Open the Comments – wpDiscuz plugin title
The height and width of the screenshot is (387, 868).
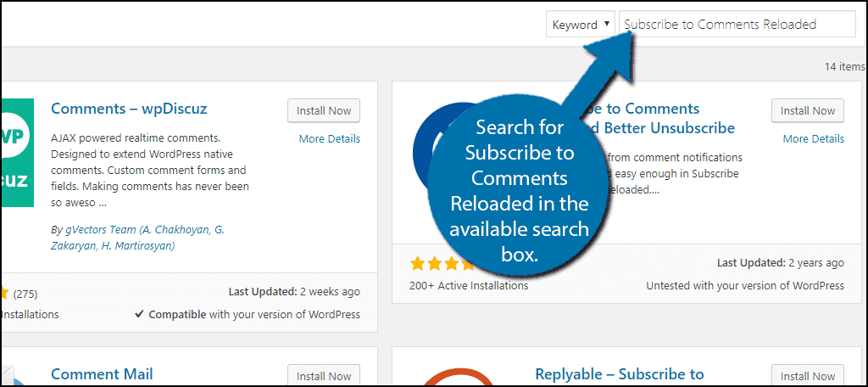(129, 109)
